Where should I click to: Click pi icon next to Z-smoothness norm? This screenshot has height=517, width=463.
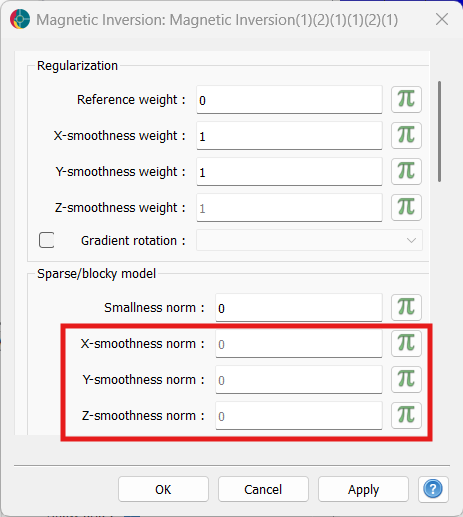click(x=406, y=415)
